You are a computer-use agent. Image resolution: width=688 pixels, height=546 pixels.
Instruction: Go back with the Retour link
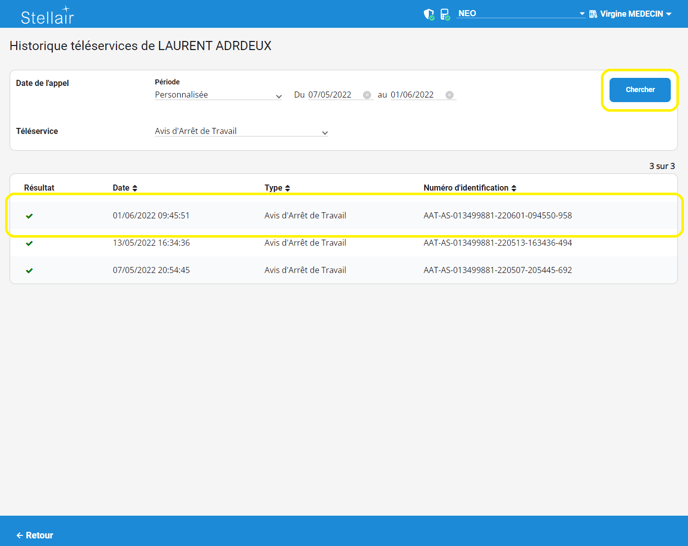(35, 535)
